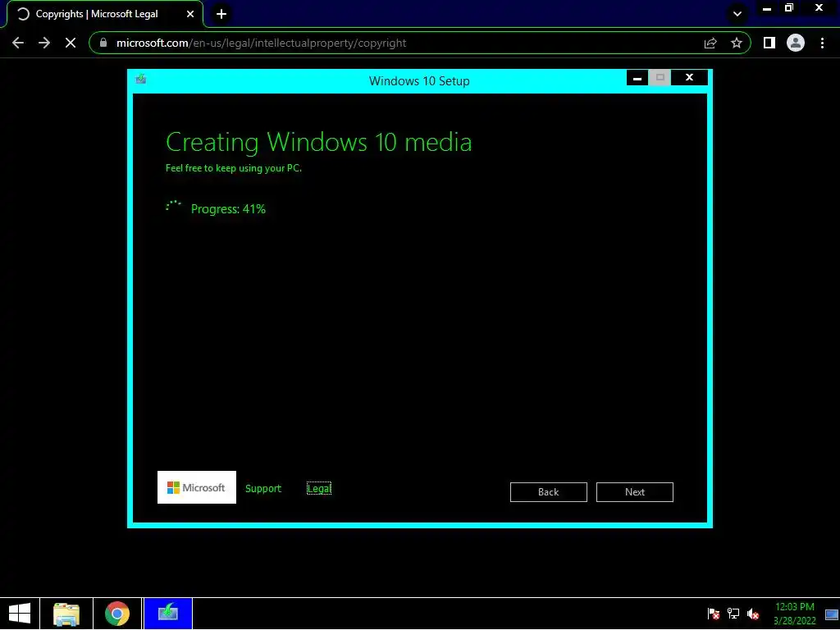
Task: View site info via the lock icon
Action: 103,43
